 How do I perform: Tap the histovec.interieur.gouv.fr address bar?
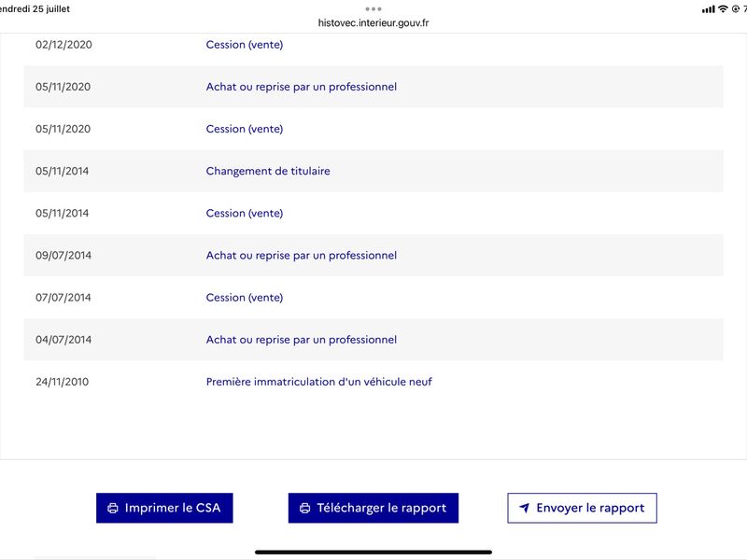click(373, 22)
